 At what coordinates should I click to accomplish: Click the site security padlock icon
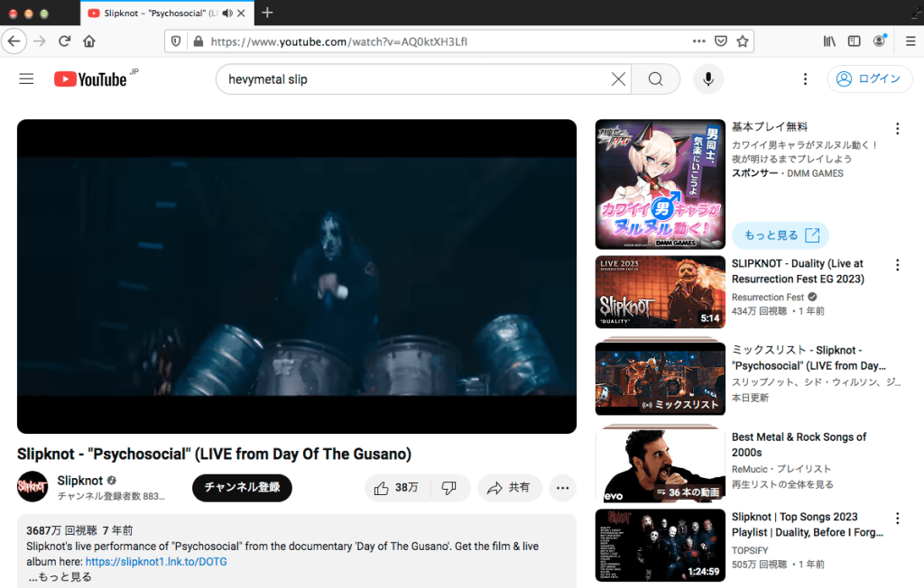pos(199,41)
